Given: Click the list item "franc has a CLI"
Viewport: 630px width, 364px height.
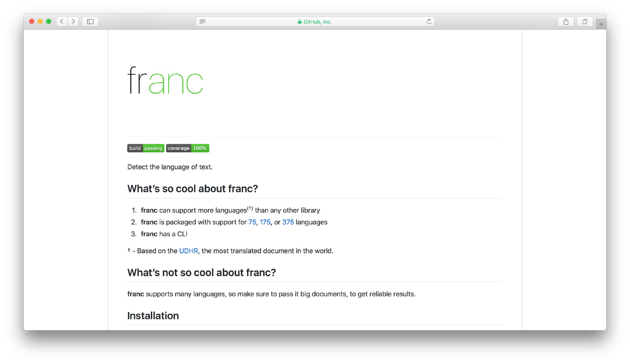Looking at the screenshot, I should coord(164,234).
